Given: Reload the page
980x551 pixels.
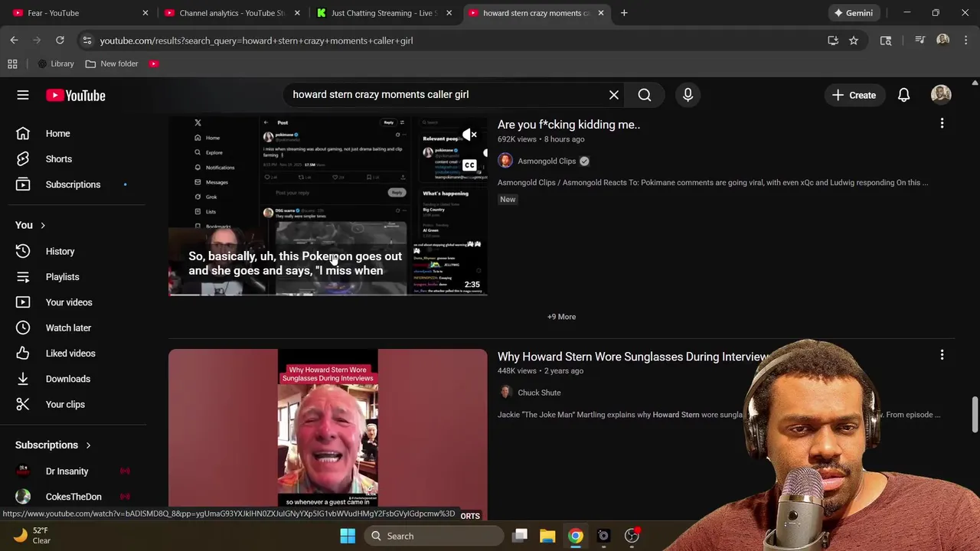Looking at the screenshot, I should [60, 40].
